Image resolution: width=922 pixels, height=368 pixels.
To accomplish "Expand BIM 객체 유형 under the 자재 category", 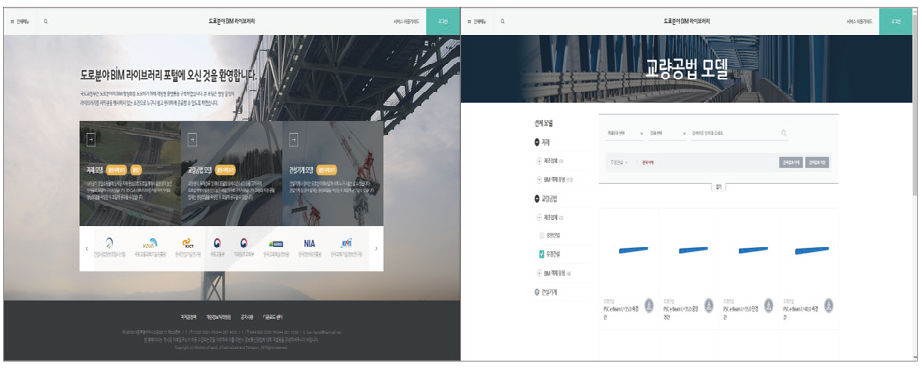I will [x=539, y=179].
